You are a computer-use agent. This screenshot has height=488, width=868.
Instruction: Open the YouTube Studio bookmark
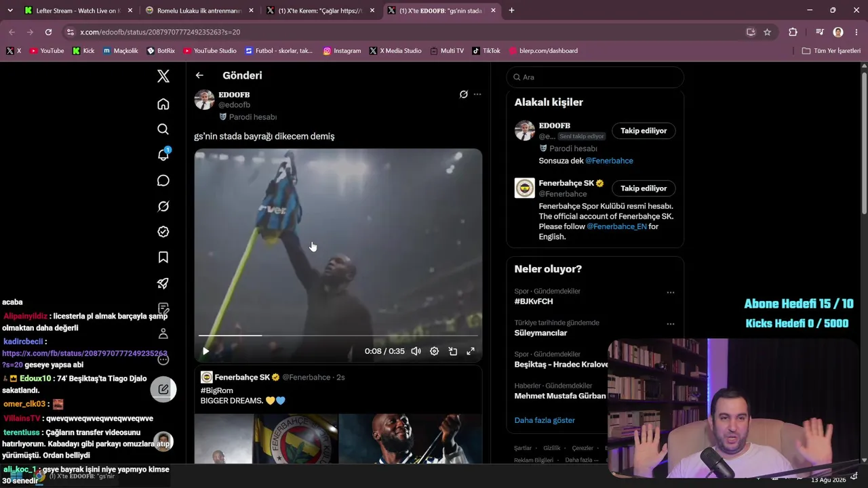coord(210,51)
